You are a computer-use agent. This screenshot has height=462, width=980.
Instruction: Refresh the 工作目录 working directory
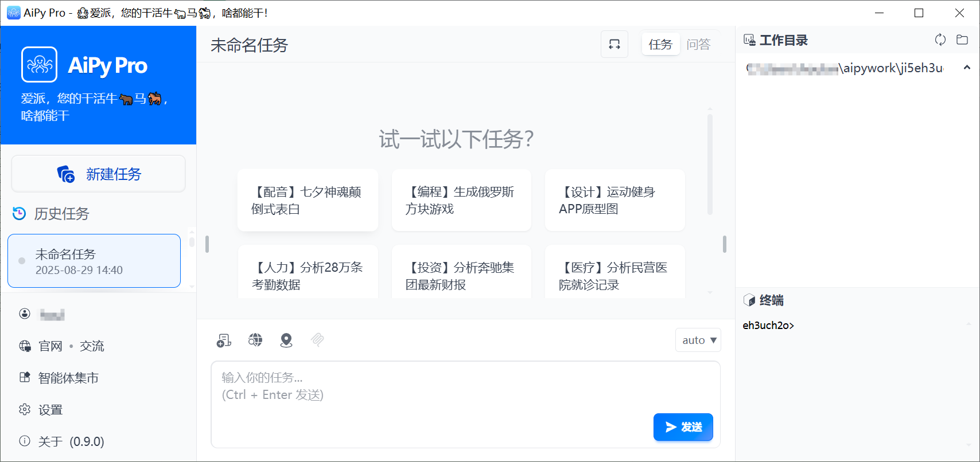(940, 40)
